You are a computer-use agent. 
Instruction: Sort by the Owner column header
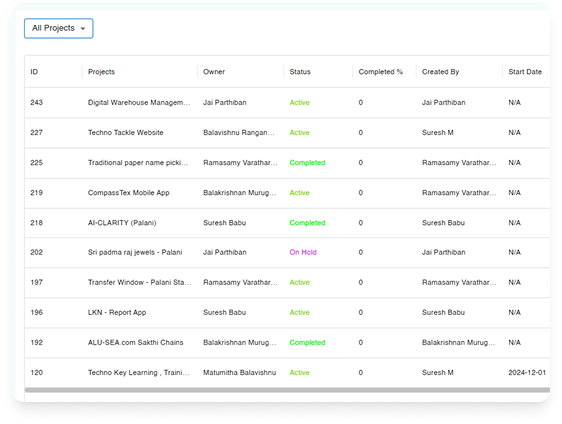pos(214,72)
